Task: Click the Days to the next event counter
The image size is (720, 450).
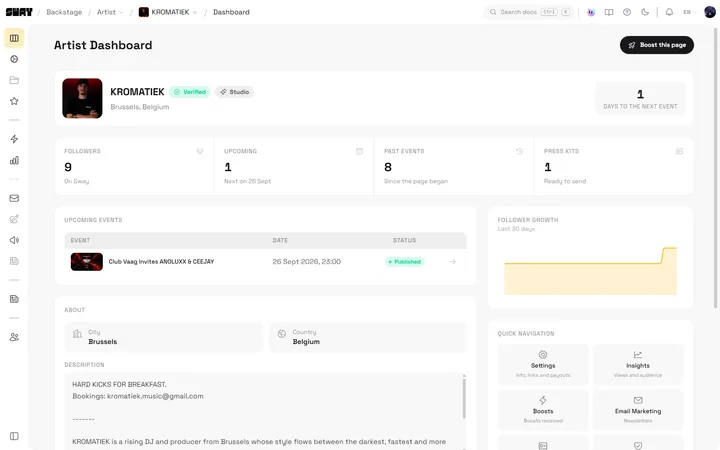Action: click(x=640, y=99)
